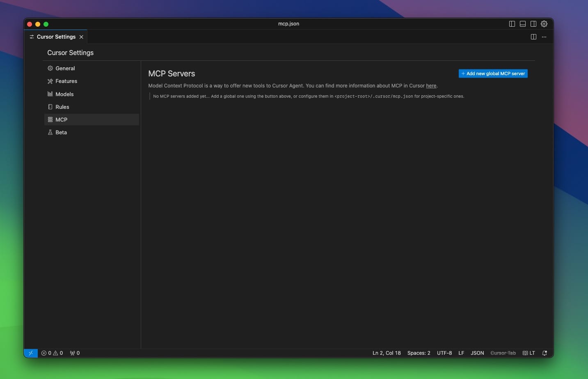Close the Cursor Settings tab
The image size is (588, 379).
tap(81, 37)
